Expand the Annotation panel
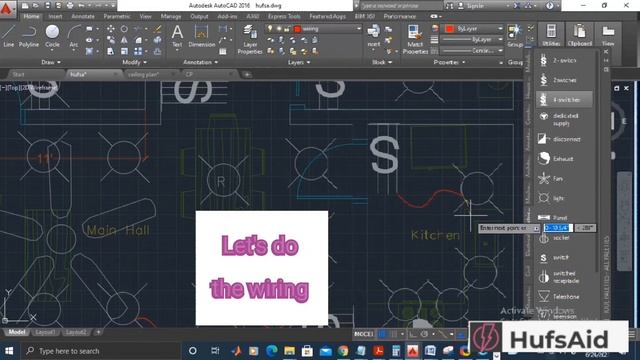The image size is (640, 360). (200, 62)
